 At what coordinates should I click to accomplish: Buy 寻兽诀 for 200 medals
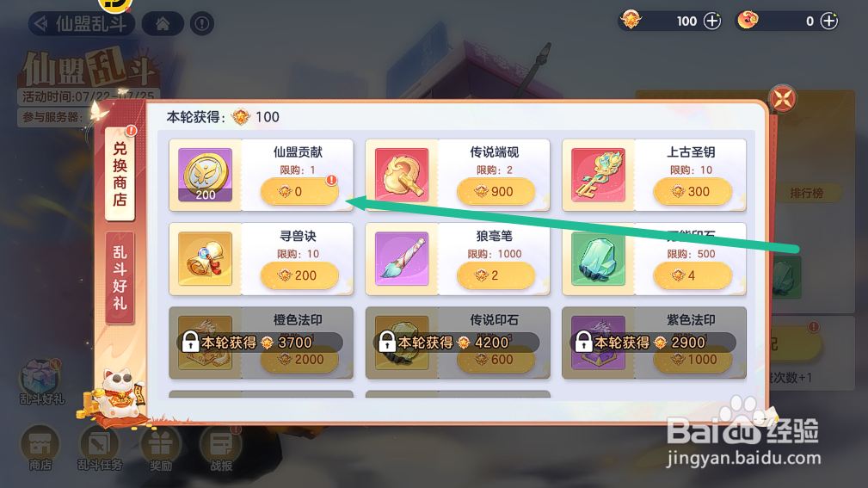click(x=299, y=275)
